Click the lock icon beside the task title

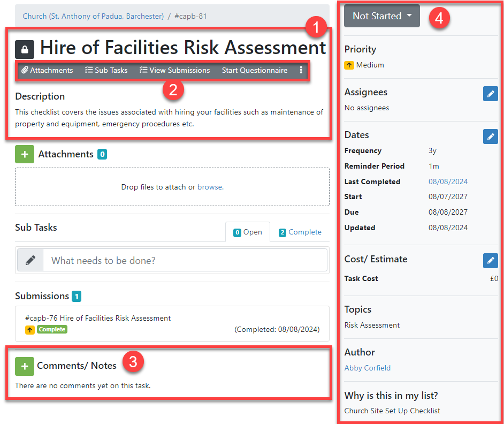(25, 49)
